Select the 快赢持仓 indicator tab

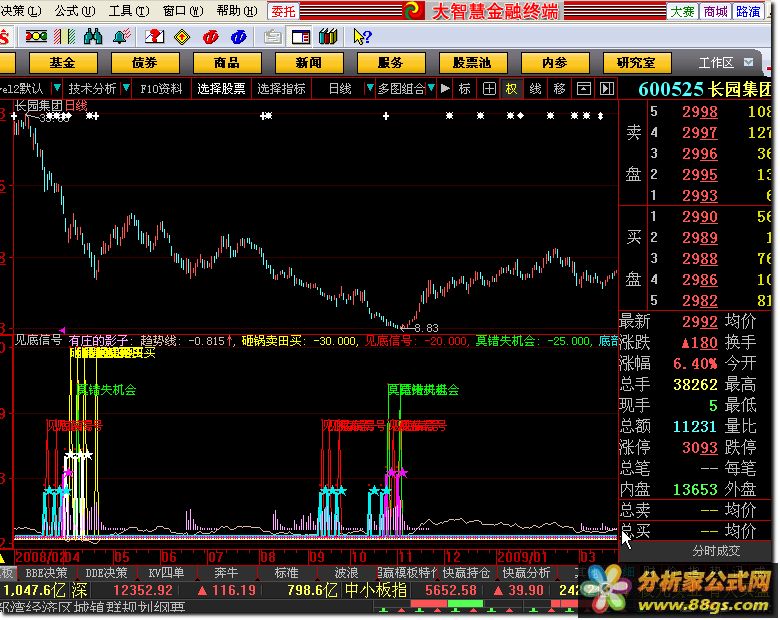[x=466, y=573]
